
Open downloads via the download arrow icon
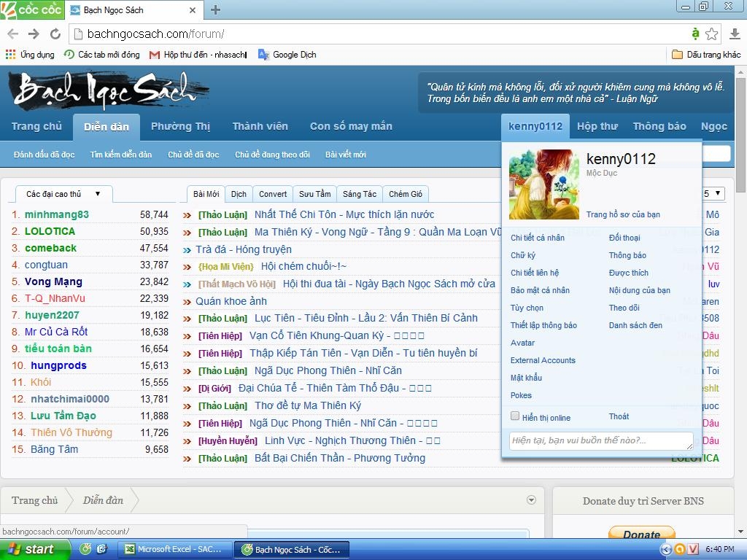click(x=735, y=34)
